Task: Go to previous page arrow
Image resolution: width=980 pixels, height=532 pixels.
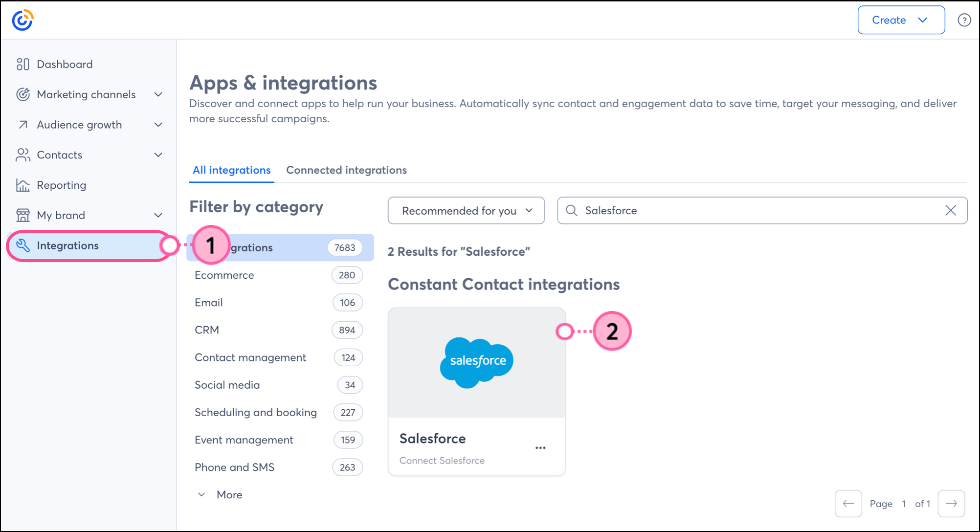Action: pyautogui.click(x=848, y=504)
